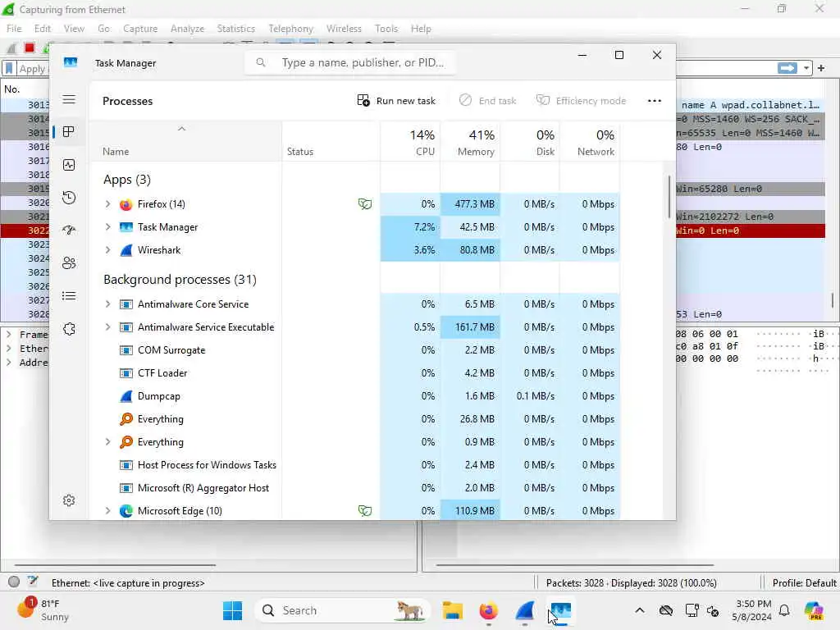Open Wireshark Tools menu
Viewport: 840px width, 630px height.
coord(386,29)
